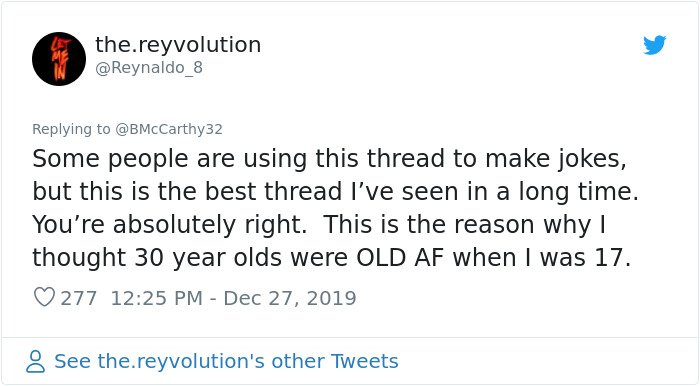The image size is (700, 386).
Task: Click the phrase 'when I was 17.'
Action: tap(542, 257)
